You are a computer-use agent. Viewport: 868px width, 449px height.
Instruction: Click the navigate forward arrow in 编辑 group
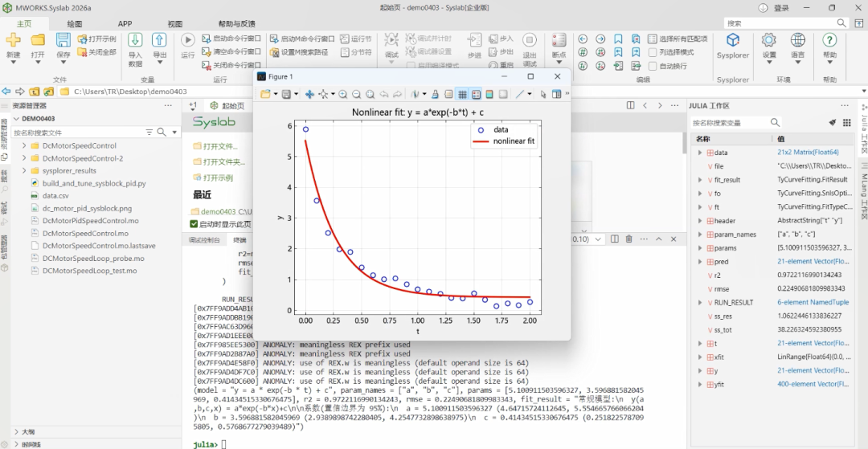(600, 39)
